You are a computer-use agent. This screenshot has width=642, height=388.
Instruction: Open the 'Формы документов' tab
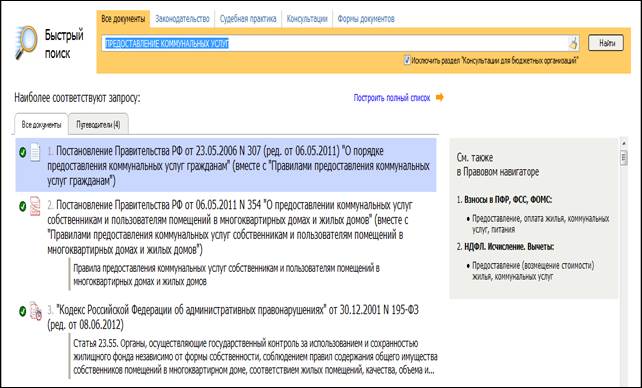[366, 19]
